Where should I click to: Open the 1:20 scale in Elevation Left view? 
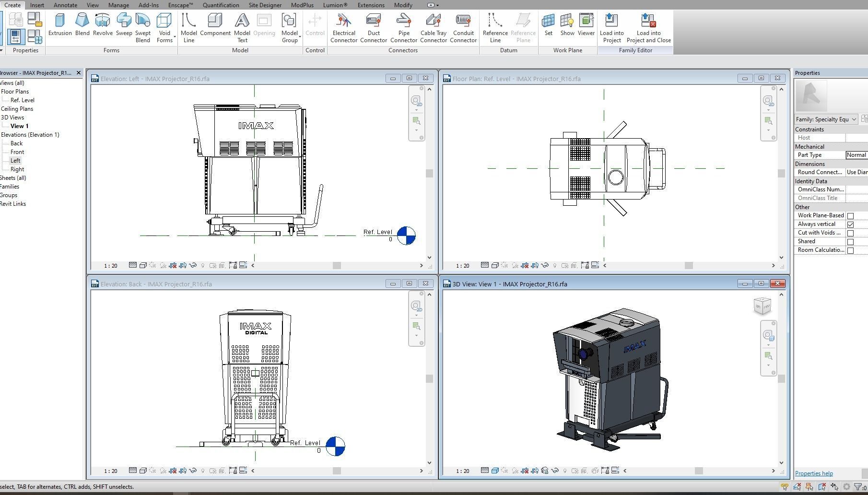tap(110, 266)
